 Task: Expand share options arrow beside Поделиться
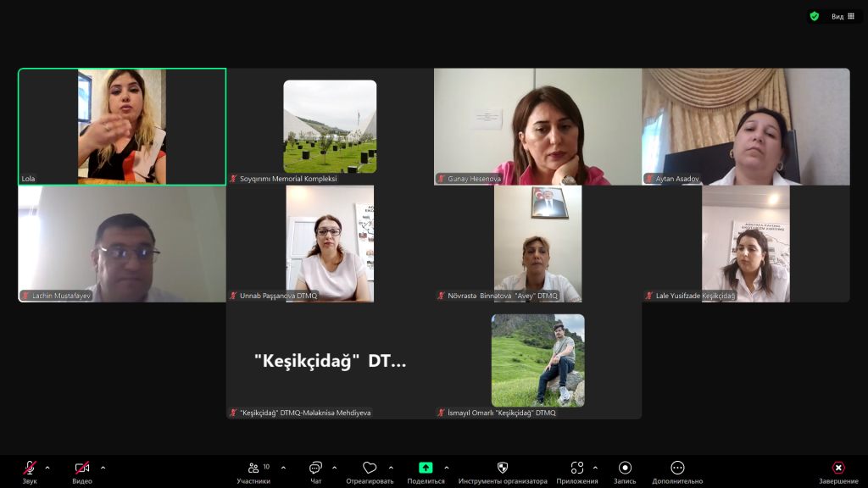(x=447, y=468)
